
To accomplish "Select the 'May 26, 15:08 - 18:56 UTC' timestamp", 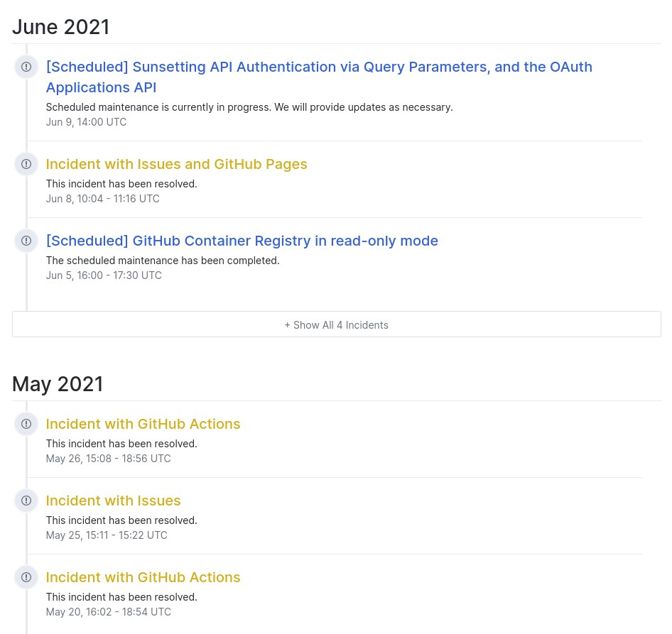I will click(109, 459).
